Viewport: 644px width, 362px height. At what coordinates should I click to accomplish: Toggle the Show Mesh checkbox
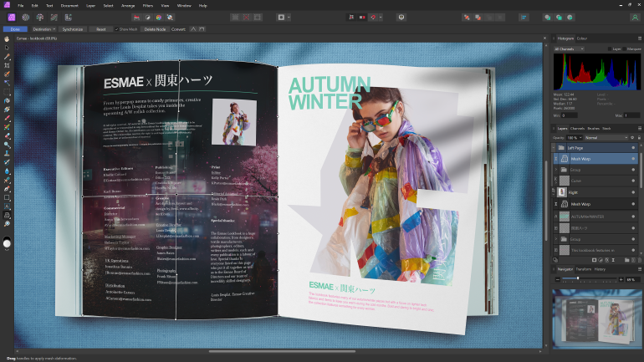pyautogui.click(x=116, y=29)
